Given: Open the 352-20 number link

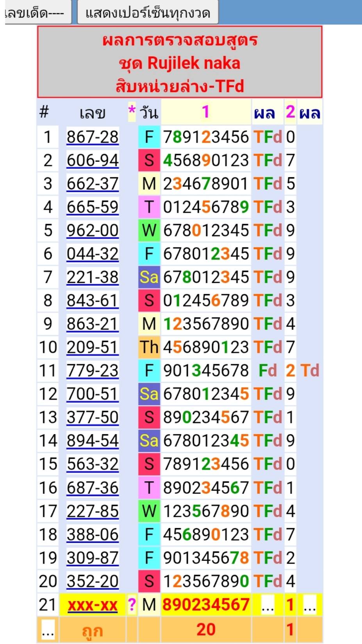Looking at the screenshot, I should point(93,581).
